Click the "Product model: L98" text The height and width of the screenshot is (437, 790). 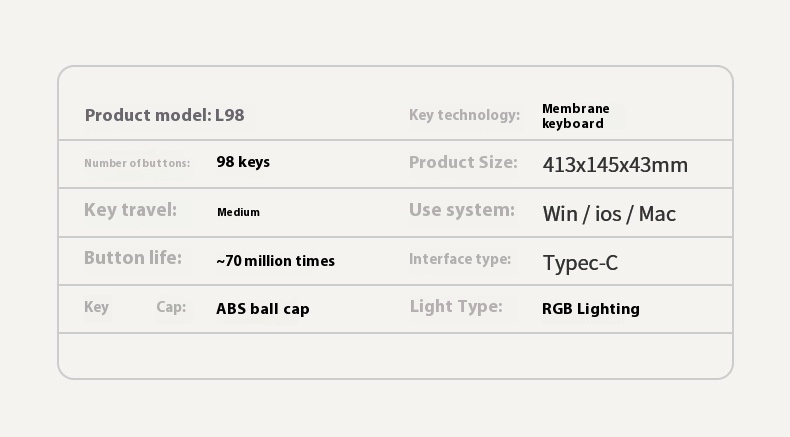[x=164, y=115]
